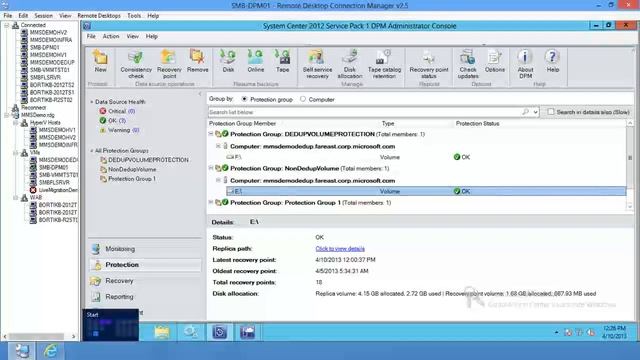The height and width of the screenshot is (360, 640).
Task: Resume Online backups icon
Action: pyautogui.click(x=256, y=61)
